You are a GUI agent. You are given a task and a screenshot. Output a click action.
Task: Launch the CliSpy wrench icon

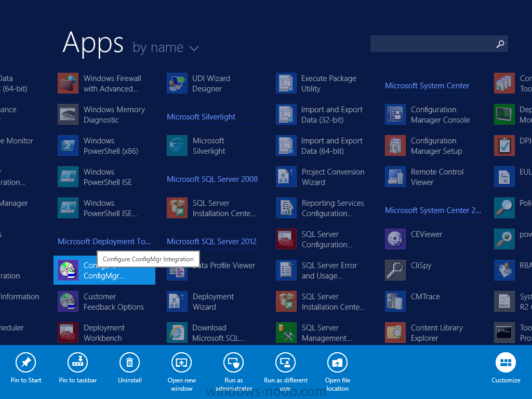pyautogui.click(x=395, y=270)
